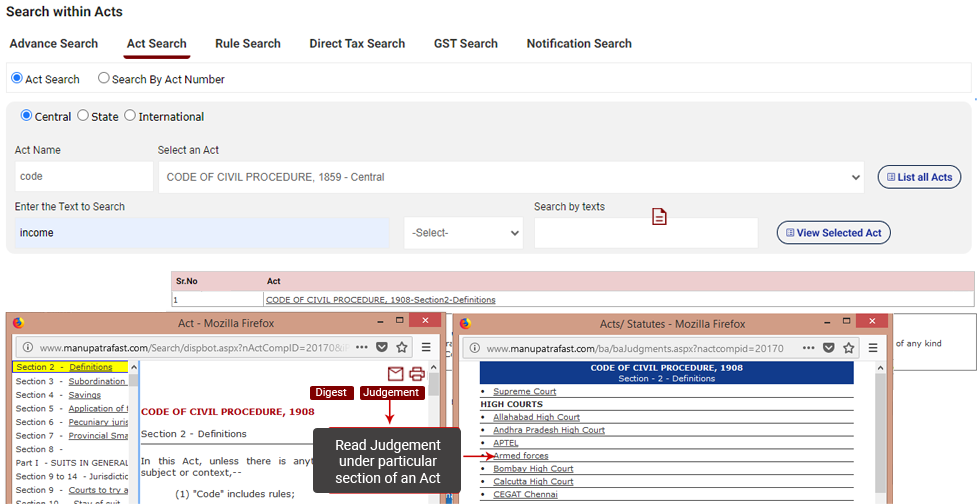Click Pocket save icon in Acts/Statutes window

tap(828, 347)
